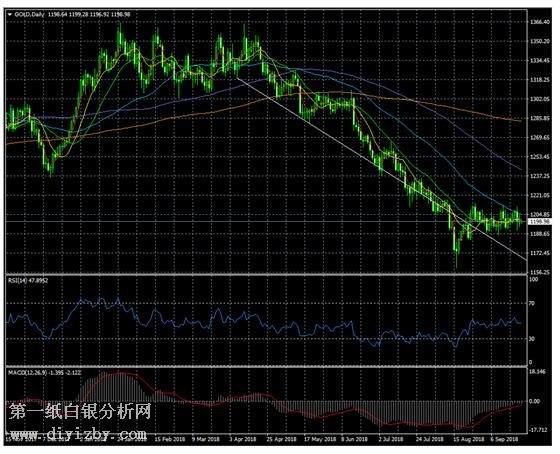Click the 6 Sep 2018 date label

click(x=505, y=439)
